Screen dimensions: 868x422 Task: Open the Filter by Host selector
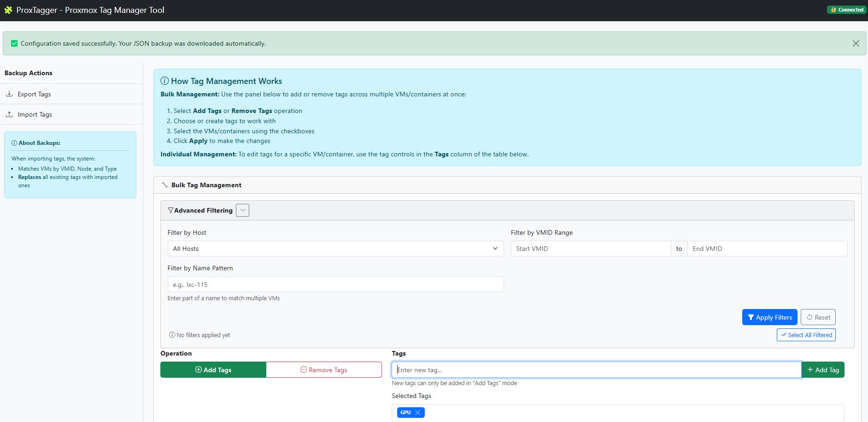click(x=335, y=249)
